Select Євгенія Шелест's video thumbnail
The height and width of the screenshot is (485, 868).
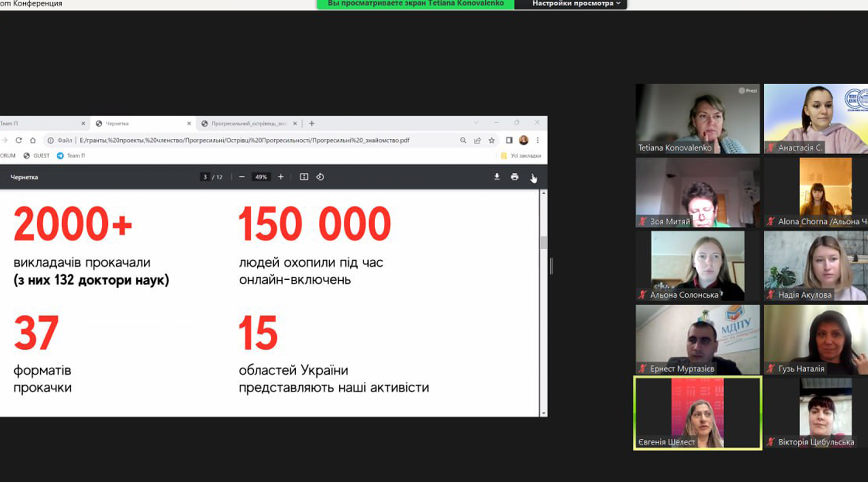(x=697, y=413)
